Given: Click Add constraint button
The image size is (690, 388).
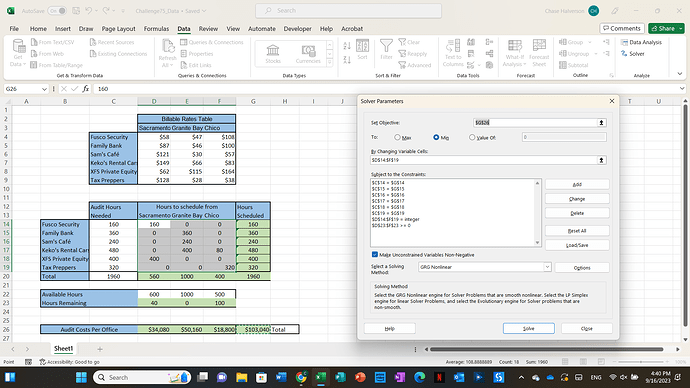Looking at the screenshot, I should pos(577,184).
